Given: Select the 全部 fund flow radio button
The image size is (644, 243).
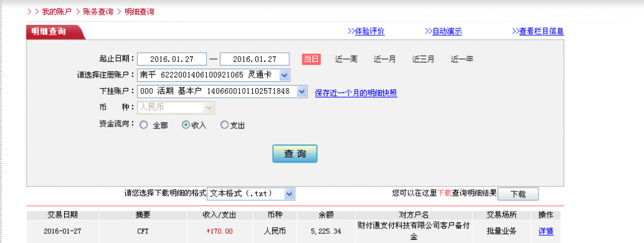Looking at the screenshot, I should point(144,125).
